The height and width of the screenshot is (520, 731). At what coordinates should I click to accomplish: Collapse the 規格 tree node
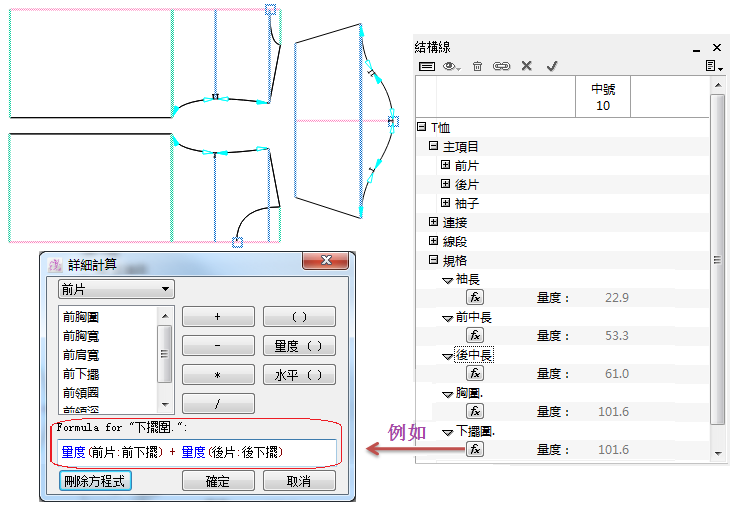click(434, 260)
